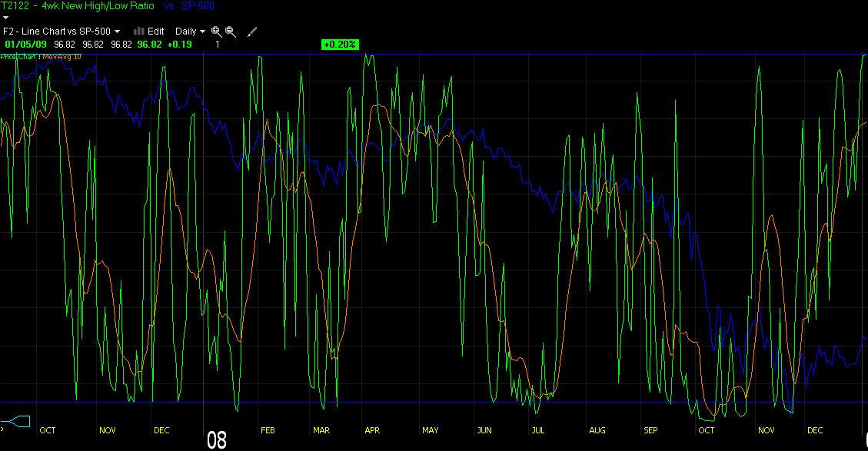Click the Price Chart indicator label
Viewport: 868px width, 451px height.
tap(18, 57)
